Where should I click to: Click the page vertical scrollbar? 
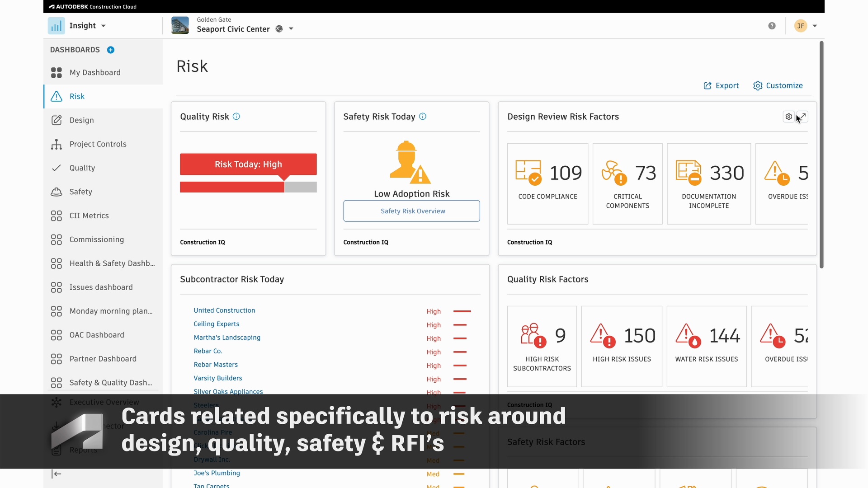click(821, 154)
